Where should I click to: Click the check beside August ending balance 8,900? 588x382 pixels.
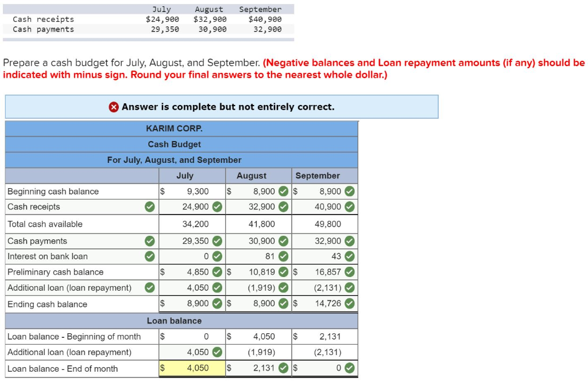click(284, 303)
